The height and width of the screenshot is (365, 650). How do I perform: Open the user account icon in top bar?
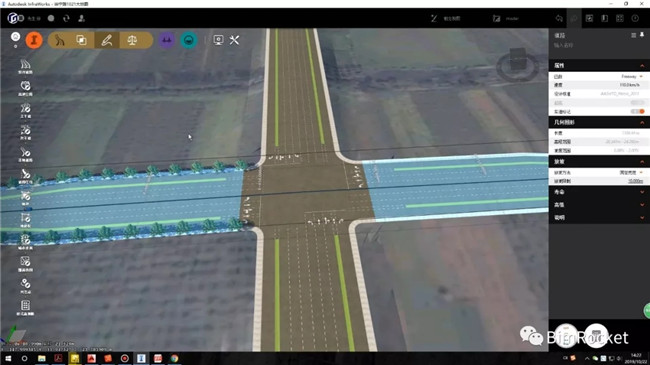(x=82, y=18)
